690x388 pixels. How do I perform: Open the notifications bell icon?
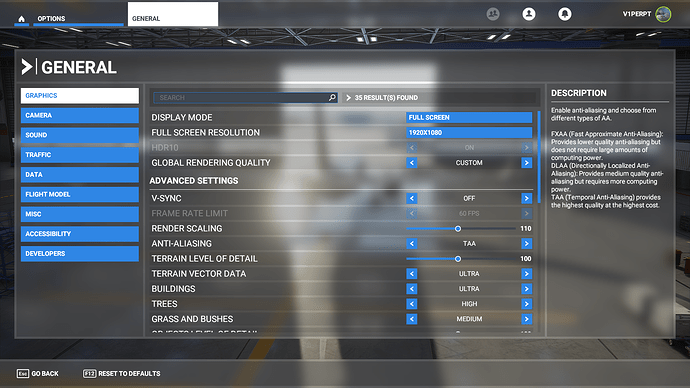[565, 14]
